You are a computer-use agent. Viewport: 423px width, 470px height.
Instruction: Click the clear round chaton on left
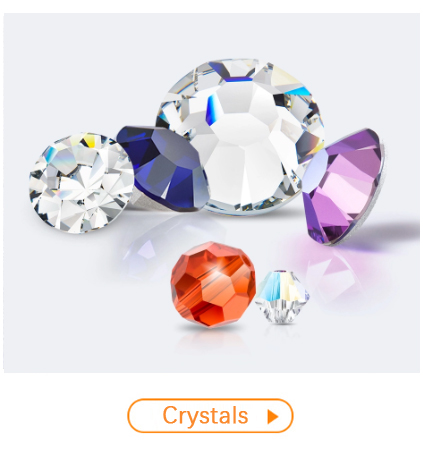coord(81,183)
